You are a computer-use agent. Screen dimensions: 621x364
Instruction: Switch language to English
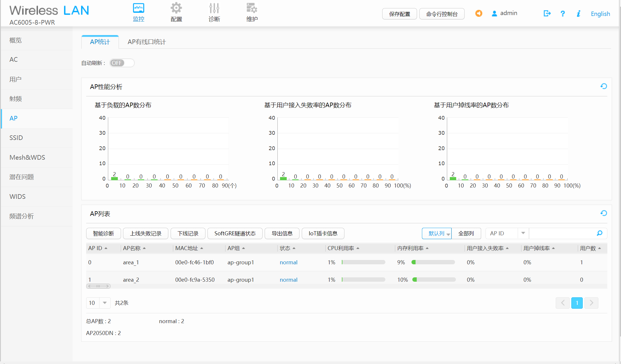[x=600, y=14]
